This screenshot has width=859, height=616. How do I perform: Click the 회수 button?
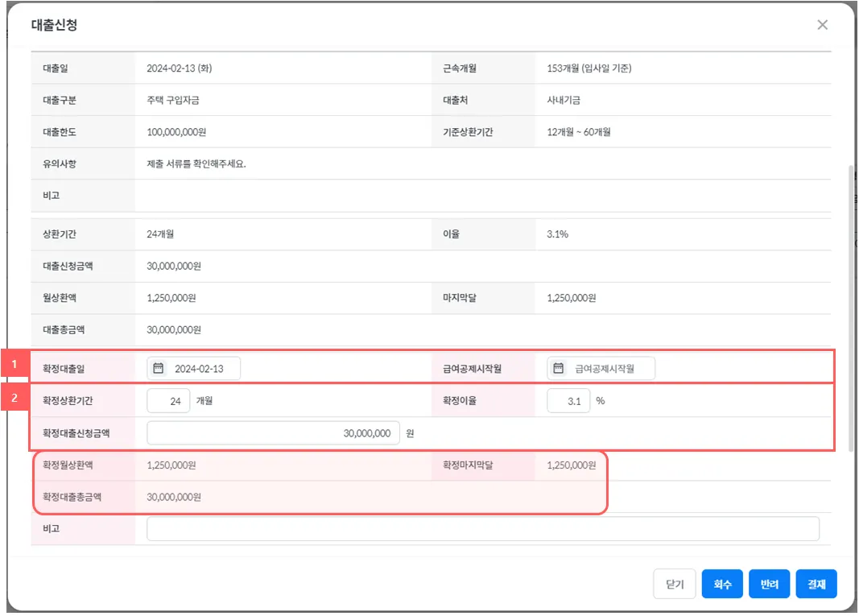(x=722, y=585)
